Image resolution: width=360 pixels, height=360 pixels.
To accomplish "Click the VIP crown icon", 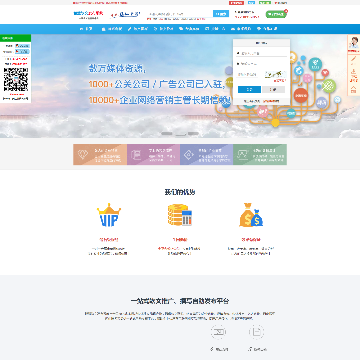I will 109,215.
